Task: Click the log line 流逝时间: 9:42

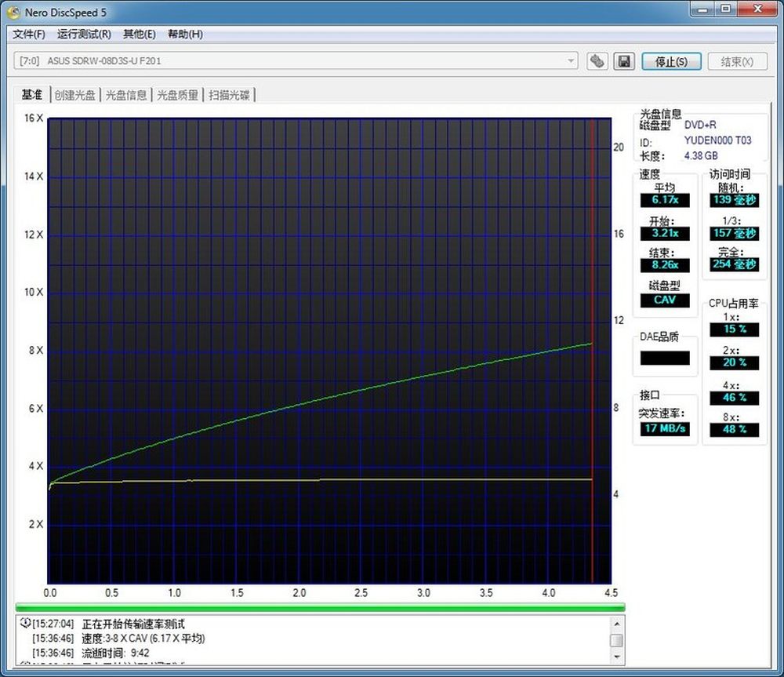Action: 115,653
